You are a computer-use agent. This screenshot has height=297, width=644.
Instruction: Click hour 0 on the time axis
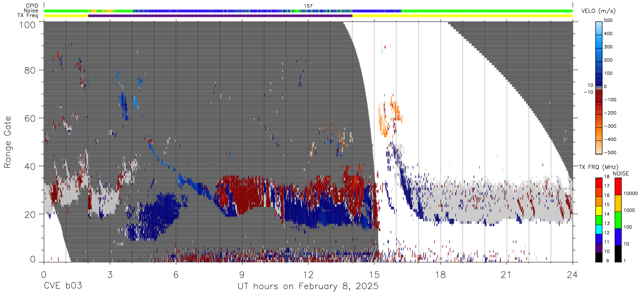click(x=44, y=275)
